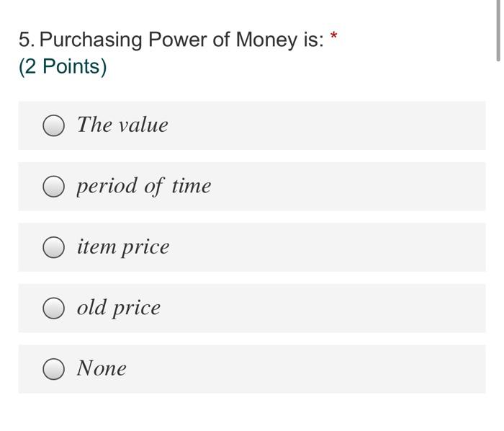The height and width of the screenshot is (431, 504).
Task: Select the 'None' radio button
Action: 53,370
